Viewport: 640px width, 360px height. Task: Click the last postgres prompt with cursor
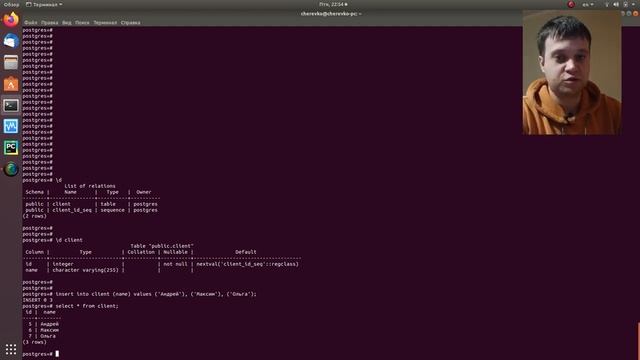click(40, 354)
